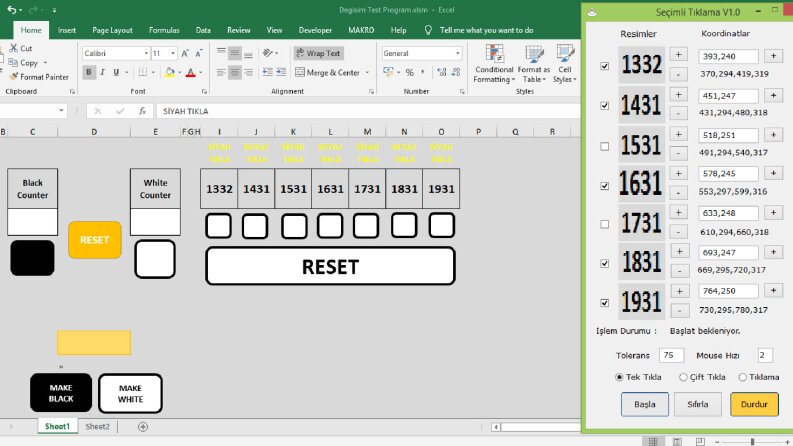Click Increase Indent icon

[281, 72]
